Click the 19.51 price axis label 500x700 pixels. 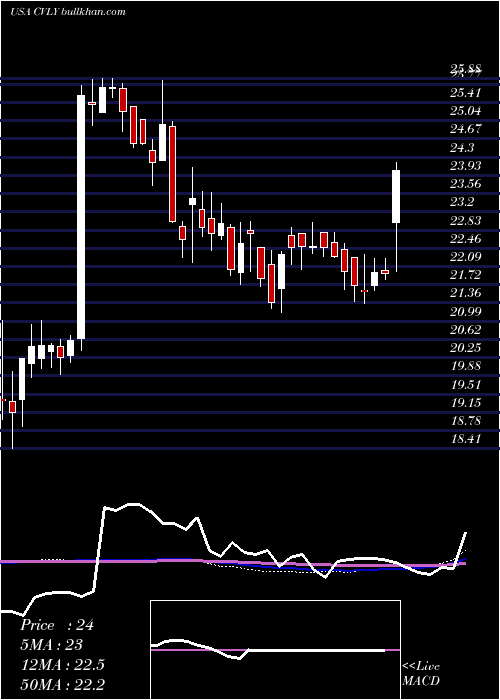pos(465,385)
